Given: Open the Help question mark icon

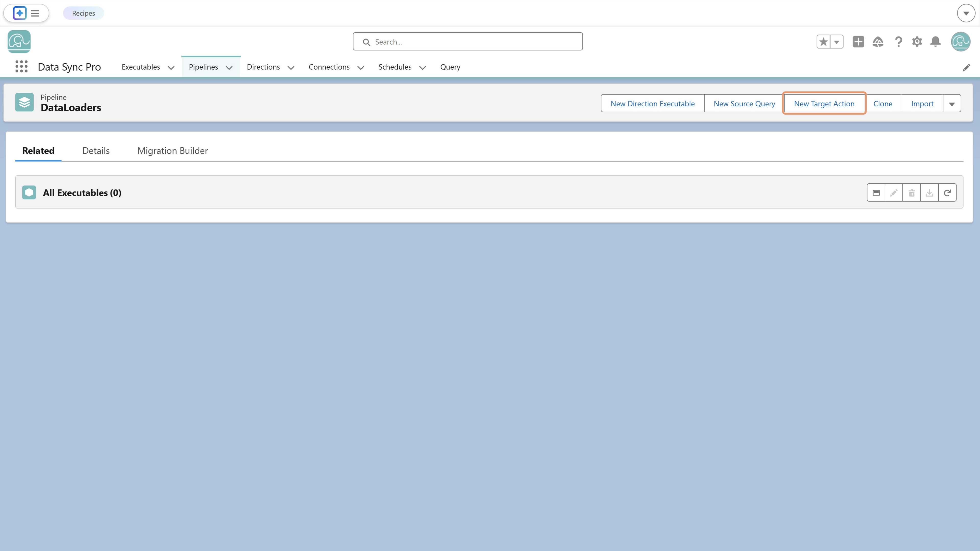Looking at the screenshot, I should coord(898,42).
